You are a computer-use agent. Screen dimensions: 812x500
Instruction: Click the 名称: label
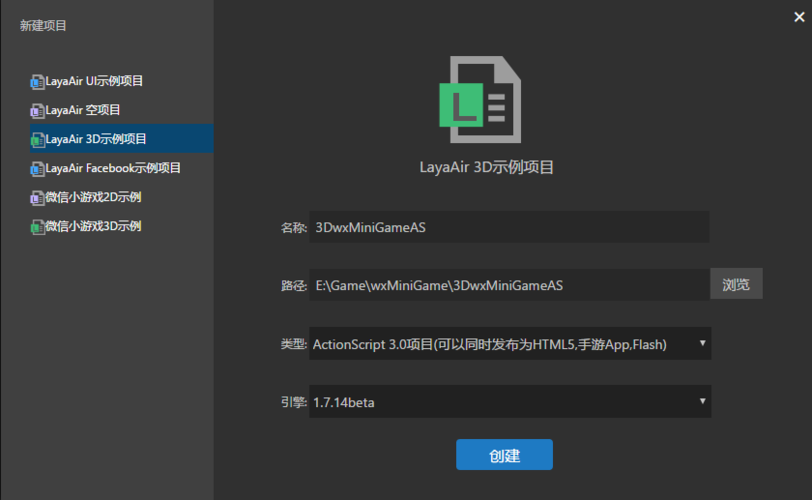(x=294, y=228)
